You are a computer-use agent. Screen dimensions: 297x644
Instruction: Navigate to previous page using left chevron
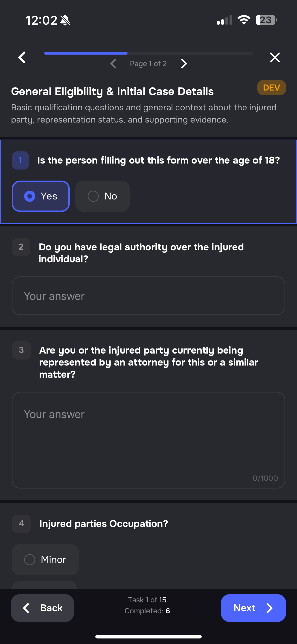(113, 64)
